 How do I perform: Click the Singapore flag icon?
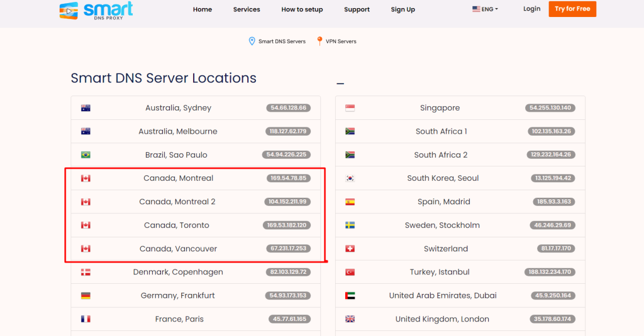click(x=350, y=108)
